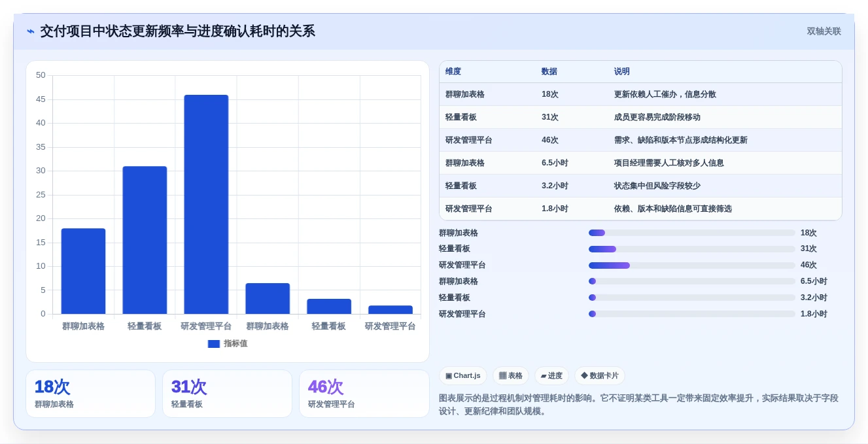
Task: Click the Chart.js tag chip
Action: [x=463, y=375]
